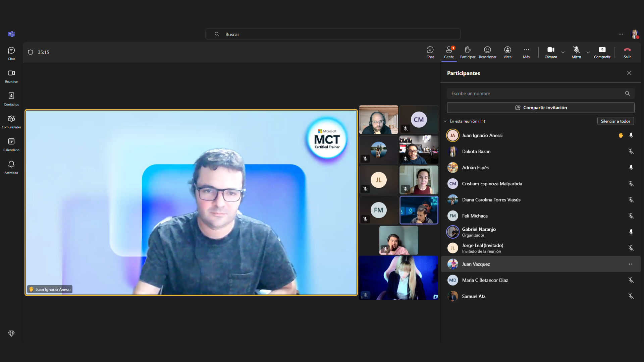Click the Silenciar a todos button
The height and width of the screenshot is (362, 644).
615,121
